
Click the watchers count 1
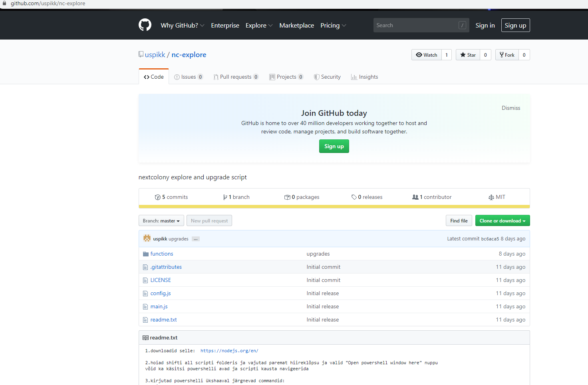click(447, 55)
